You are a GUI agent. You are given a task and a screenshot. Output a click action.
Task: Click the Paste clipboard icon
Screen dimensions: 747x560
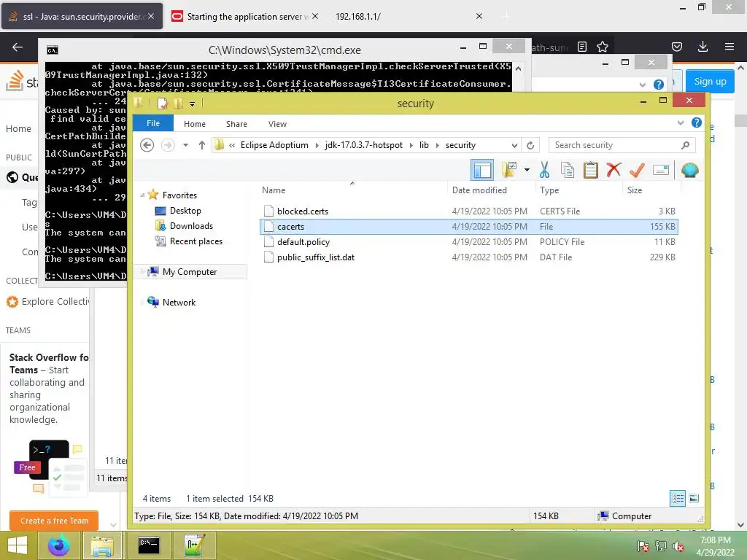click(590, 170)
